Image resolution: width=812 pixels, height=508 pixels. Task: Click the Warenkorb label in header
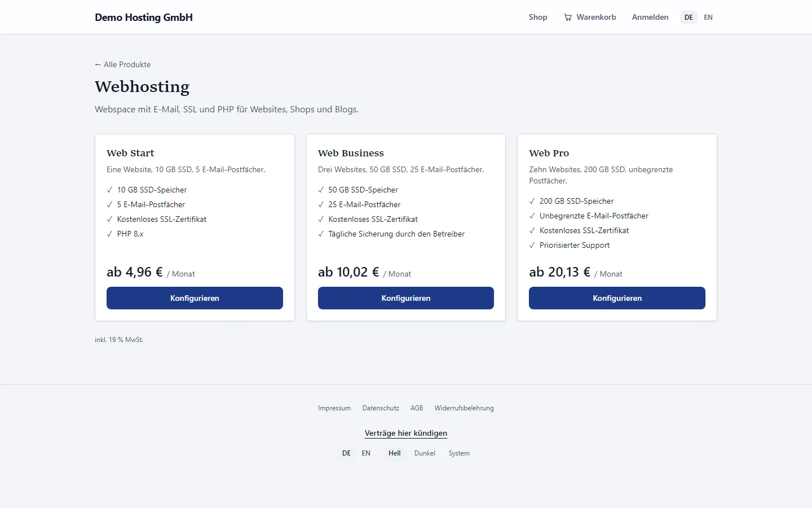click(596, 17)
